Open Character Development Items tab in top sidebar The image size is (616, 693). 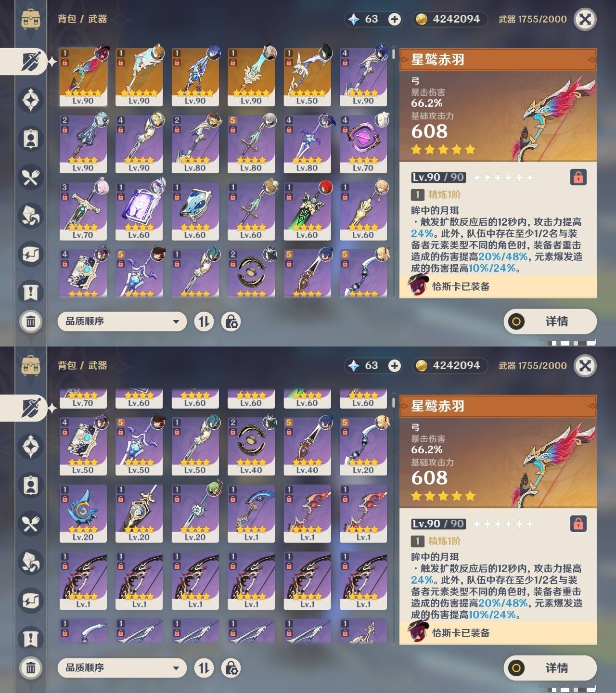tap(31, 139)
